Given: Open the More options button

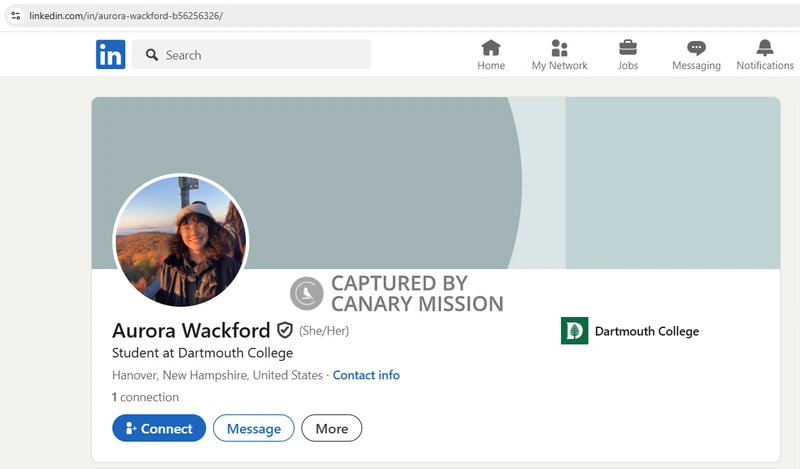Looking at the screenshot, I should [x=332, y=428].
